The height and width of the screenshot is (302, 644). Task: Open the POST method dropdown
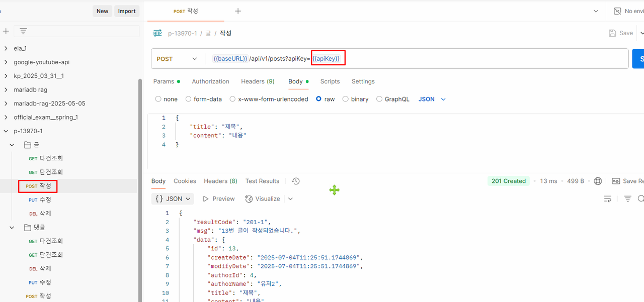click(x=178, y=59)
